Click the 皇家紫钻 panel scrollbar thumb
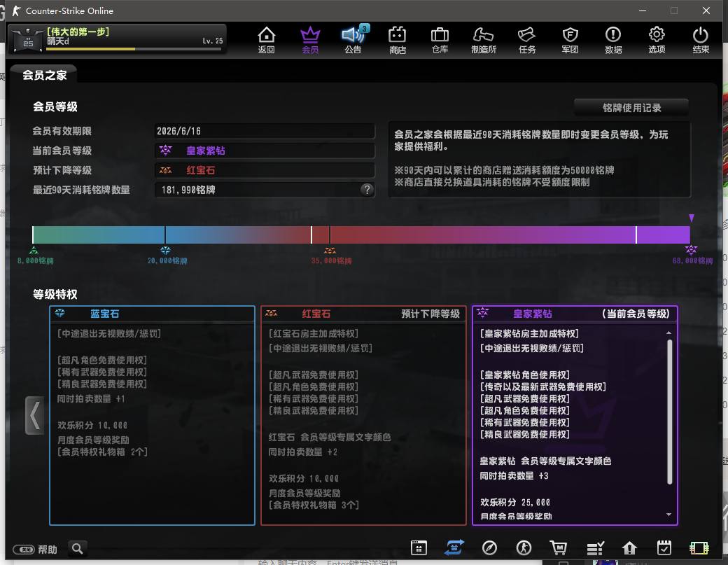The width and height of the screenshot is (728, 565). coord(669,412)
